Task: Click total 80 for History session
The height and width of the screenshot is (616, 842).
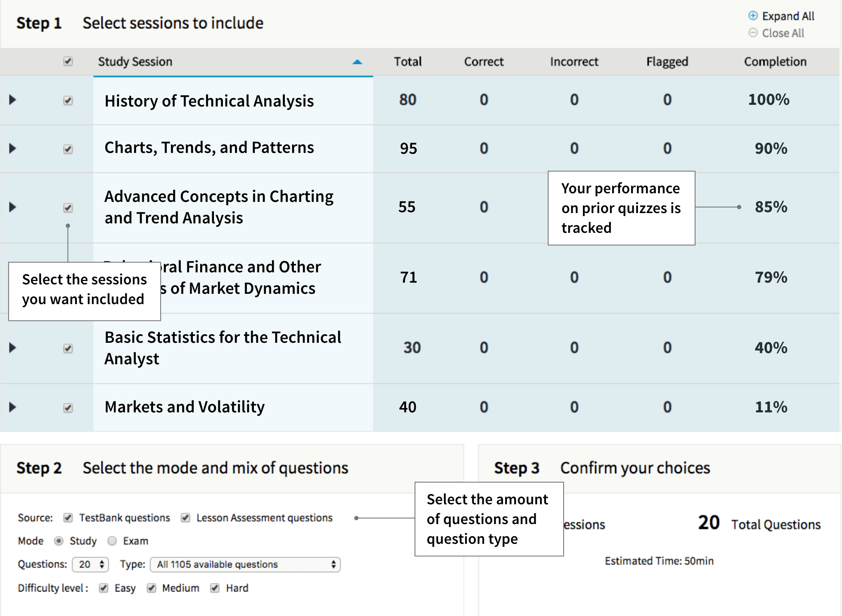Action: point(408,100)
